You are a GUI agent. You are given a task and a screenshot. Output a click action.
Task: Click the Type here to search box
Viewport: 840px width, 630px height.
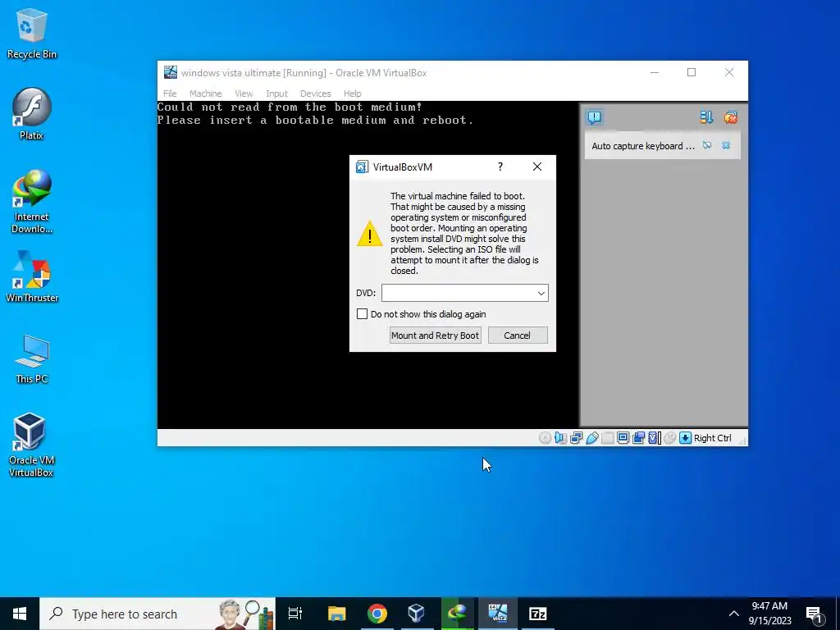pyautogui.click(x=157, y=614)
